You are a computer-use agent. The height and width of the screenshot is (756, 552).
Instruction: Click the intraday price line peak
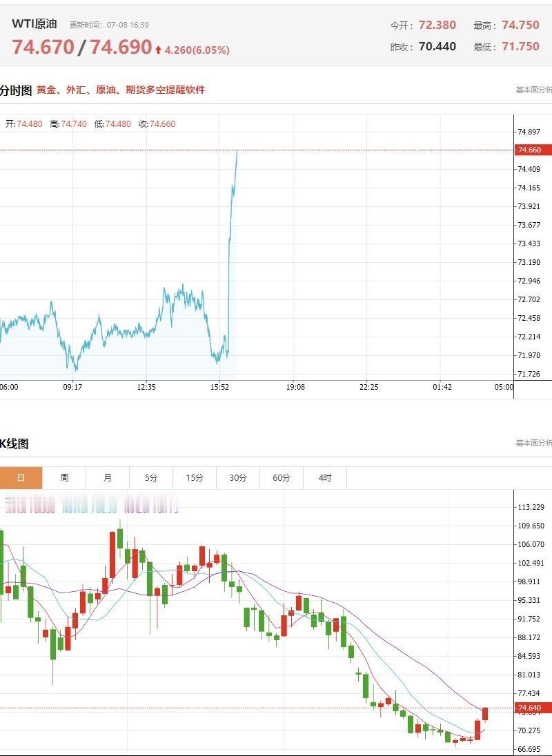pyautogui.click(x=237, y=151)
